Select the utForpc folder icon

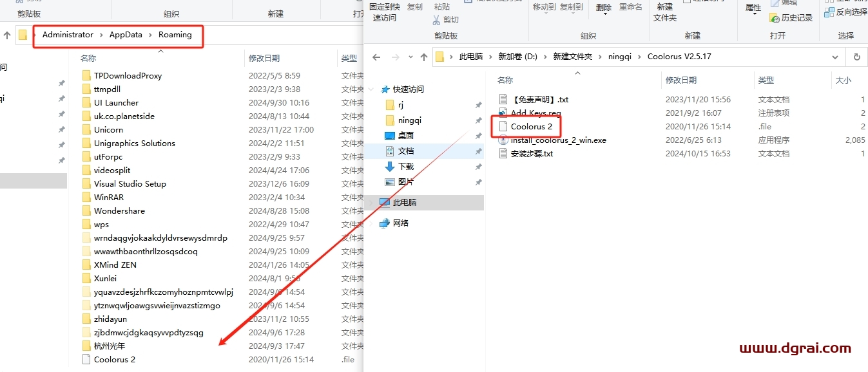tap(87, 156)
